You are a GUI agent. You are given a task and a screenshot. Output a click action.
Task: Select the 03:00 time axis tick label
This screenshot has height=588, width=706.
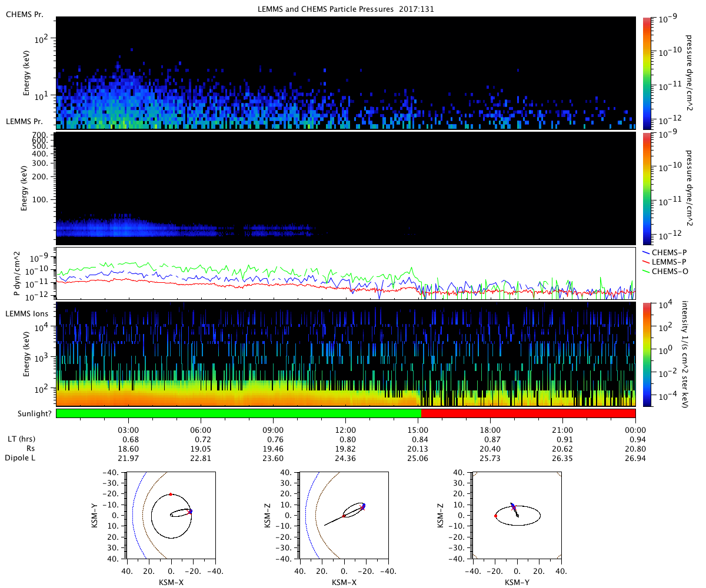(x=128, y=430)
